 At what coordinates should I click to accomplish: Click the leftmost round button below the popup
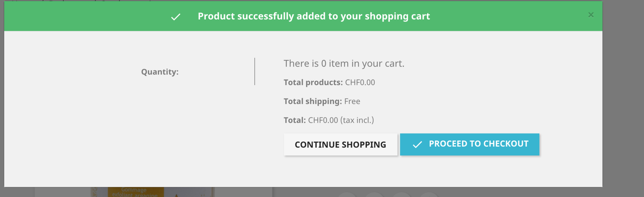pos(347,195)
